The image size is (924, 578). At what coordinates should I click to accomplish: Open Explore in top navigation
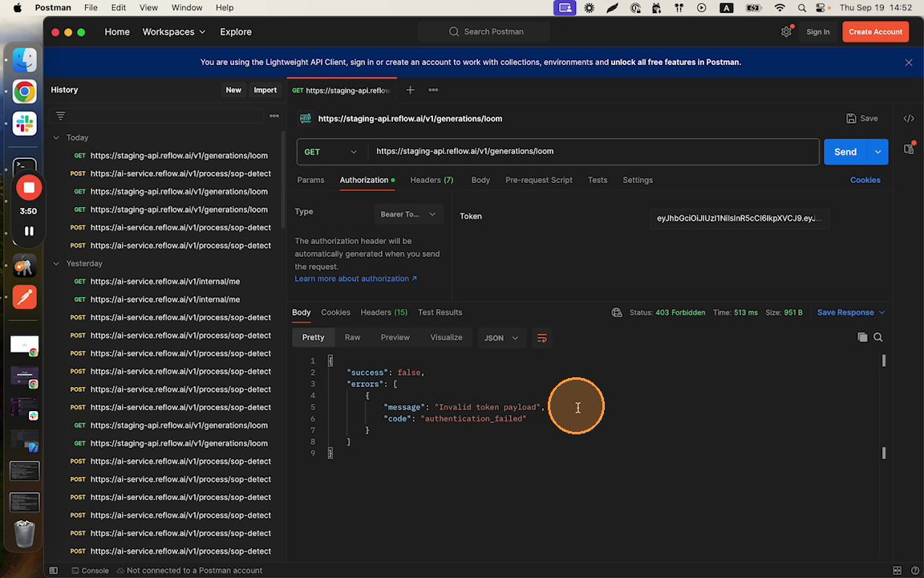[x=236, y=32]
